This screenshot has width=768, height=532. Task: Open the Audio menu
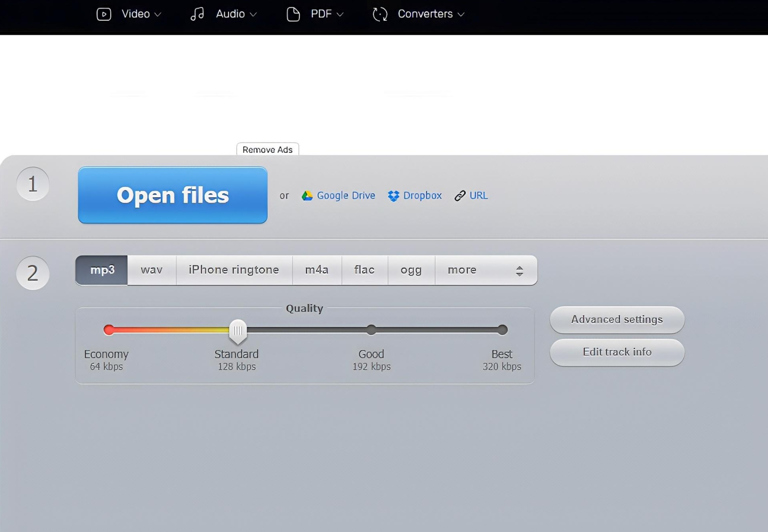click(x=230, y=14)
